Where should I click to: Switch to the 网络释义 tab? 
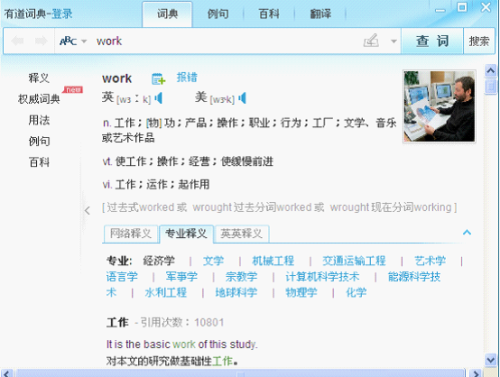(x=131, y=233)
